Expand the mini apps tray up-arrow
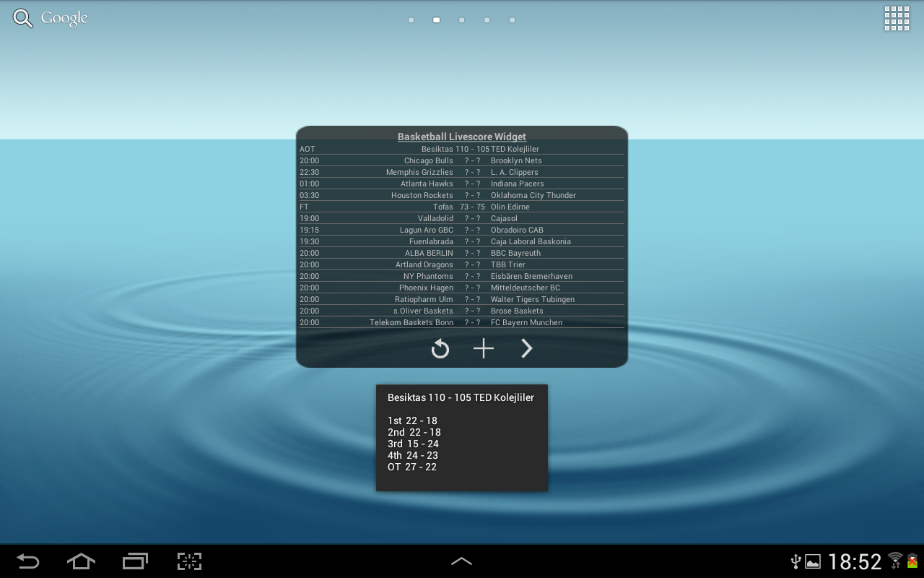Image resolution: width=924 pixels, height=578 pixels. (x=461, y=561)
